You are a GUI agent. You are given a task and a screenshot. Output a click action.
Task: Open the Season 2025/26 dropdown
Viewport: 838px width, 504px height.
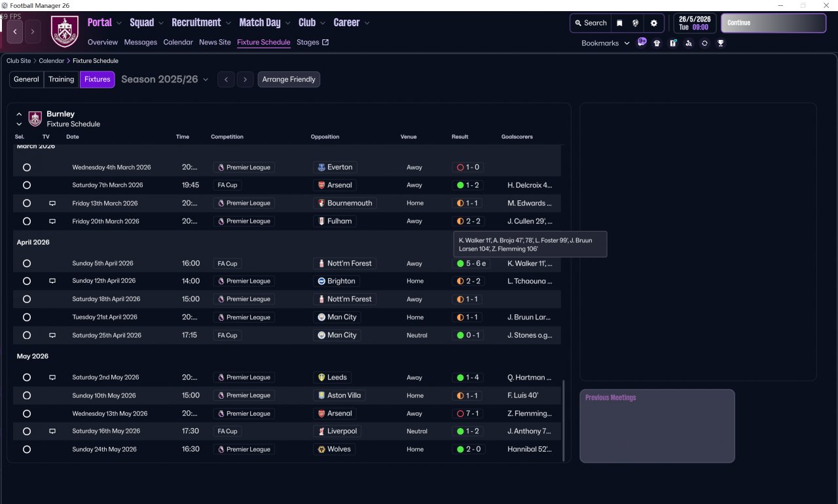point(164,79)
